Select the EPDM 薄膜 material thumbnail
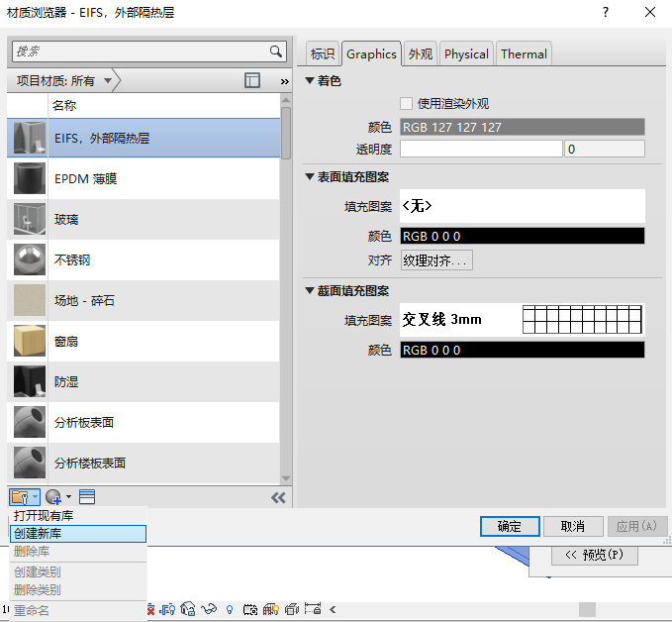This screenshot has height=622, width=672. coord(29,178)
